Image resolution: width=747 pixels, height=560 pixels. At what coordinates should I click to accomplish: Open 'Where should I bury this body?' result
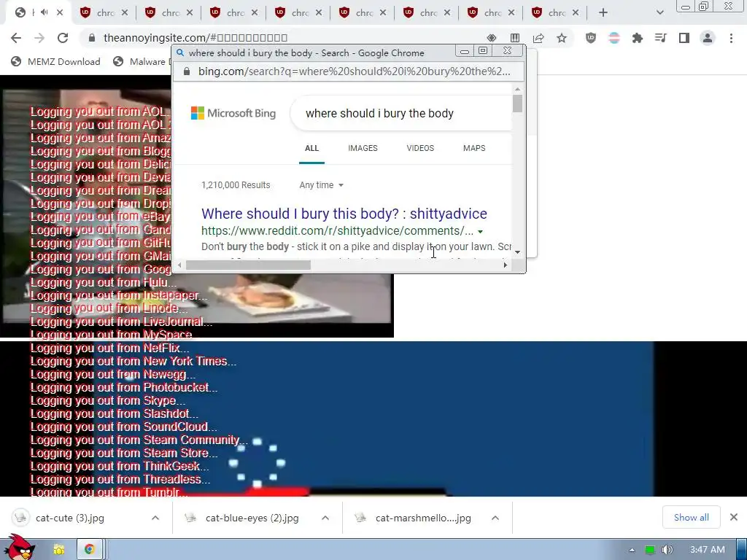[344, 214]
